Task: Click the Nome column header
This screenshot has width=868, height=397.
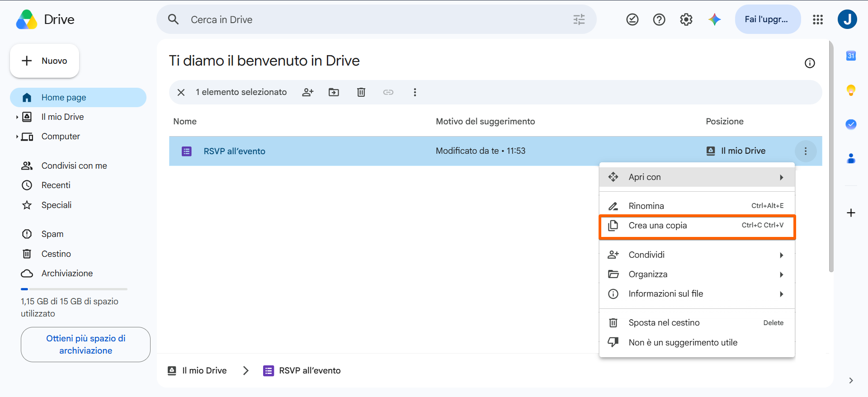Action: click(185, 122)
